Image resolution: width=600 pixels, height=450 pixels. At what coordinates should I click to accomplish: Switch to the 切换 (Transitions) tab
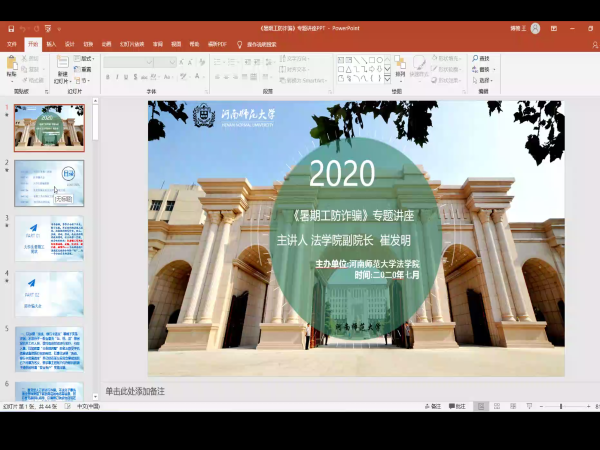coord(88,44)
